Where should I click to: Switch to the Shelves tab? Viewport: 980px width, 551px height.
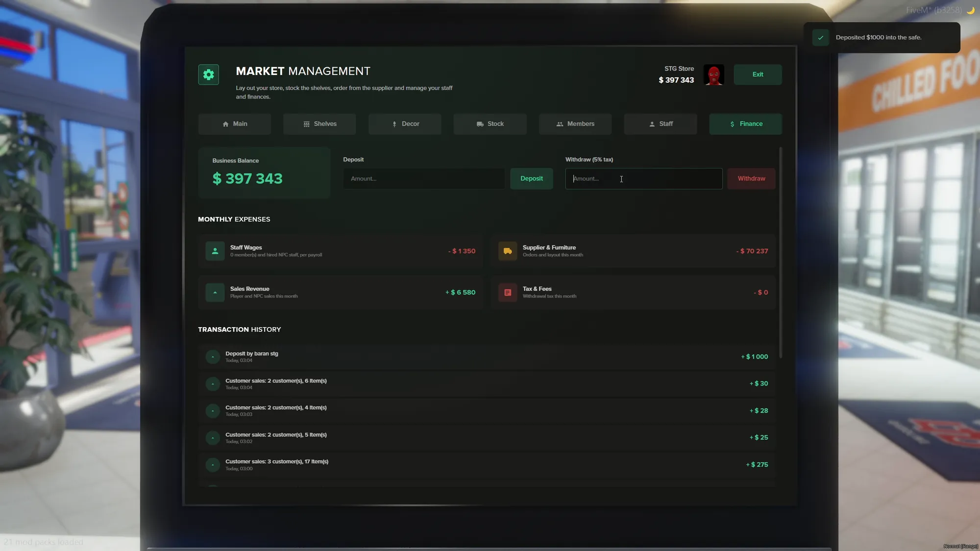pos(319,124)
